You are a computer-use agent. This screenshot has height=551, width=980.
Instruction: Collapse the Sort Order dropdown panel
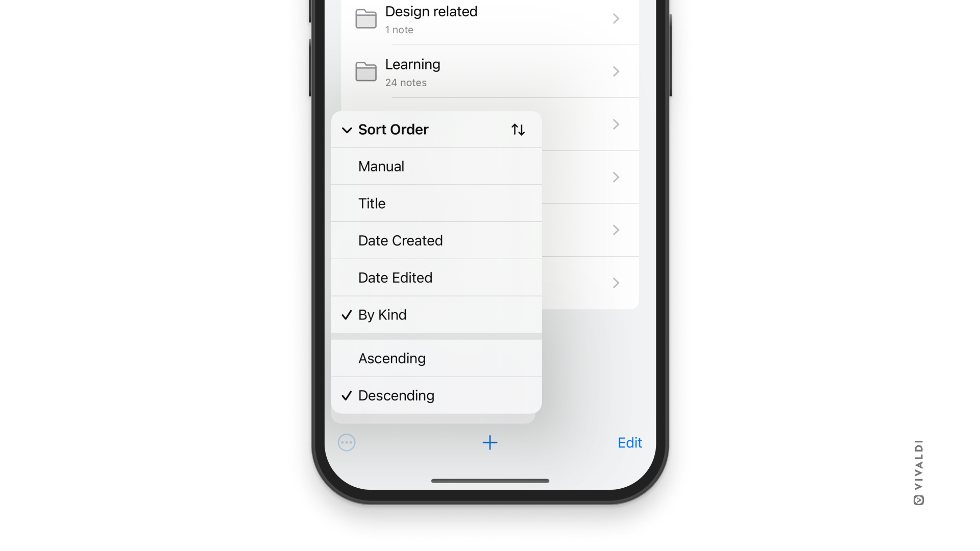pos(347,129)
